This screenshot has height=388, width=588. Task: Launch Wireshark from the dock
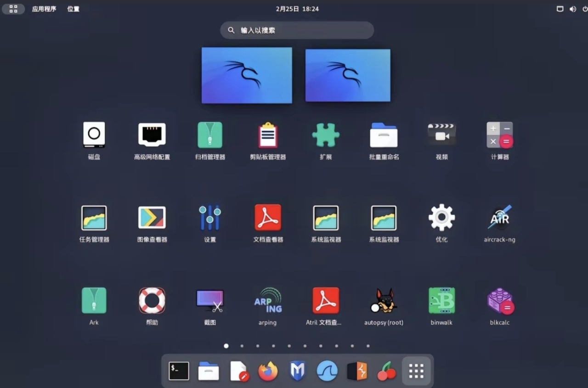click(327, 371)
